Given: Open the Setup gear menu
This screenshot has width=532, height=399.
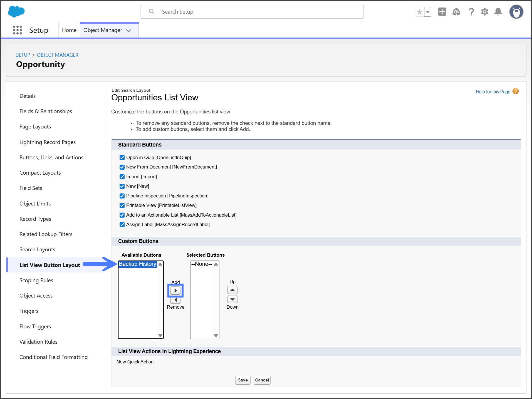Looking at the screenshot, I should tap(485, 12).
